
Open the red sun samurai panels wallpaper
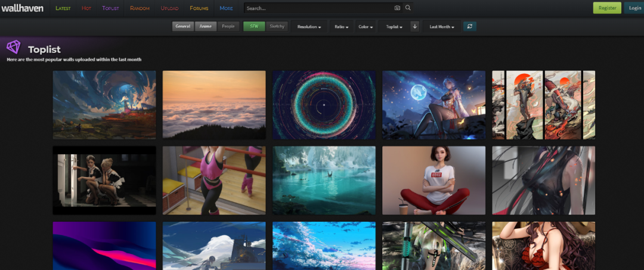click(x=543, y=105)
